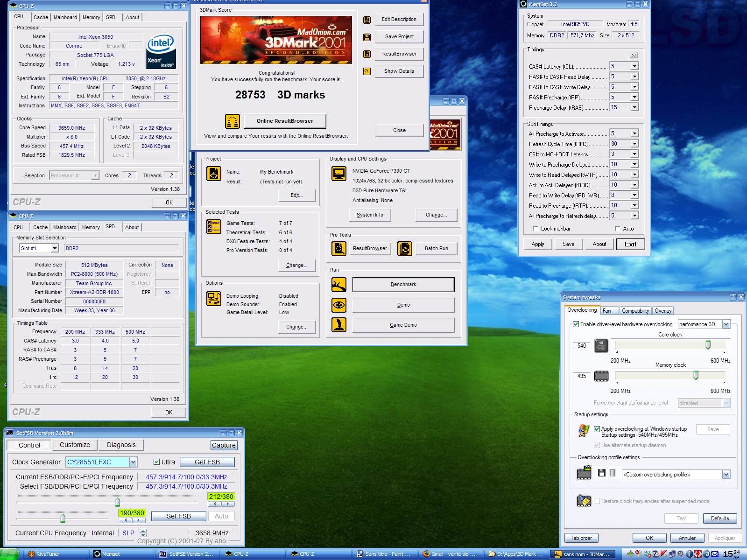Screen dimensions: 747x560
Task: Click the overclocking profile card icon
Action: tap(584, 473)
